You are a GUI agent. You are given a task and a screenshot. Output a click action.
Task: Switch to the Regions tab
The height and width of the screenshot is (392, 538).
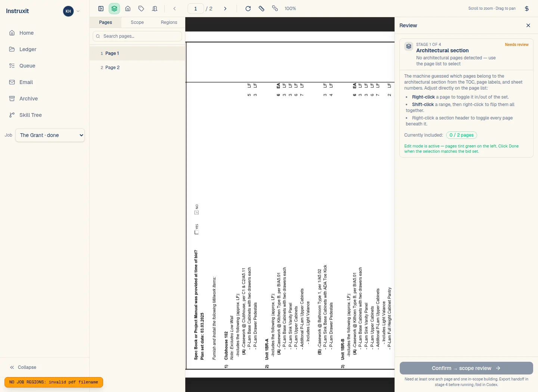(x=169, y=22)
